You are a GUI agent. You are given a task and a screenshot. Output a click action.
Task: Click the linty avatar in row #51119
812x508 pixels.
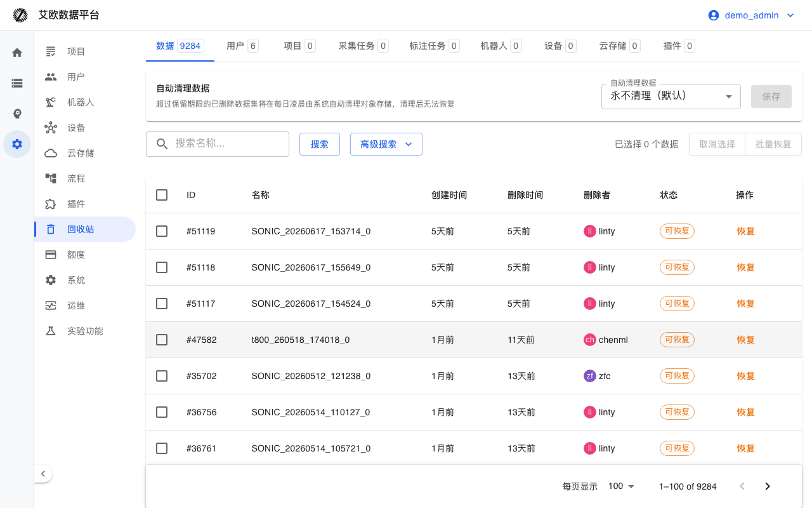coord(590,231)
